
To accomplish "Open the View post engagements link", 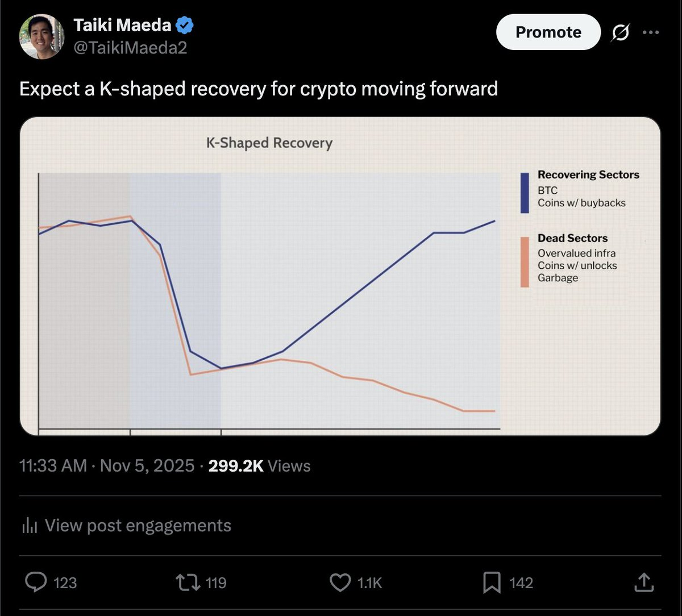I will point(138,526).
